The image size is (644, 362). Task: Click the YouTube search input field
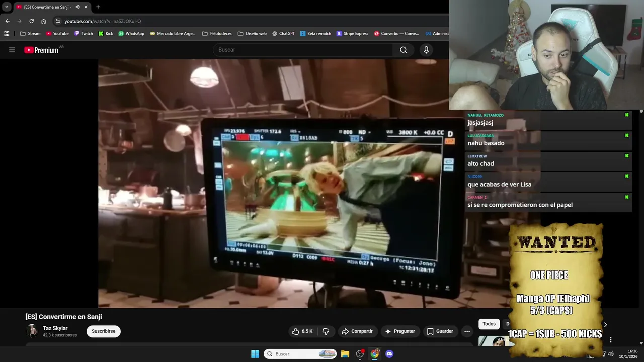point(303,50)
